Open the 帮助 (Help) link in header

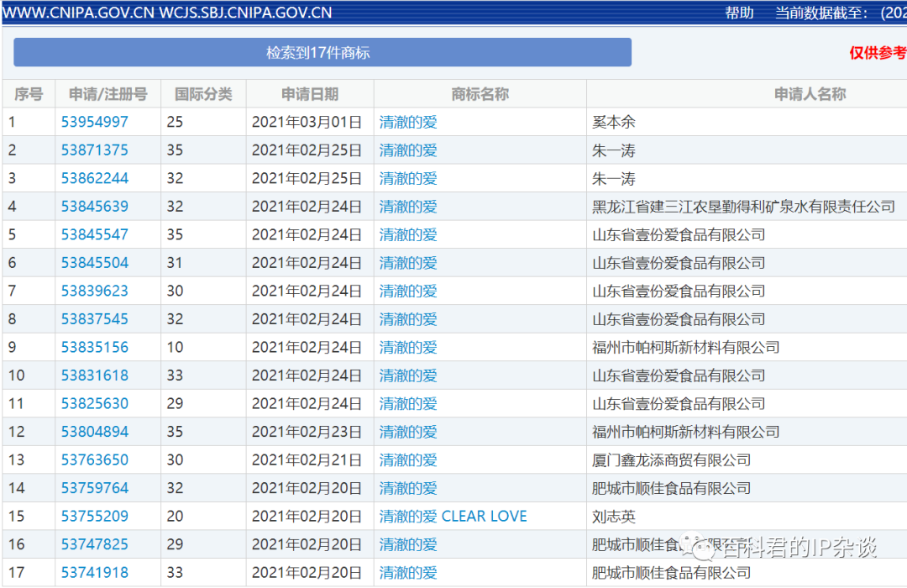738,13
